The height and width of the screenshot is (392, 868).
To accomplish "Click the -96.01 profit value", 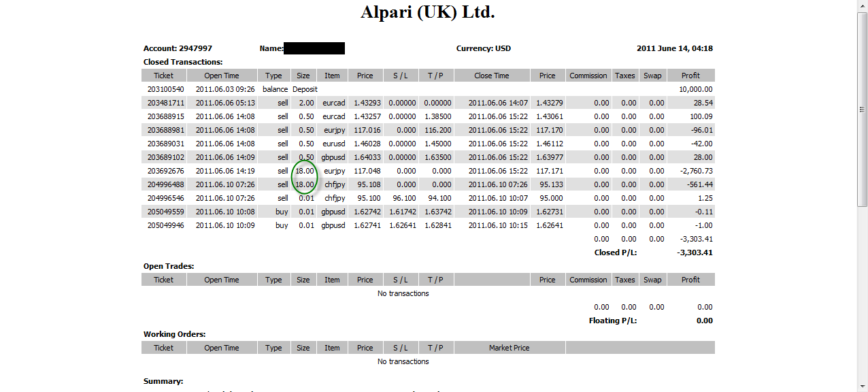I will click(701, 130).
